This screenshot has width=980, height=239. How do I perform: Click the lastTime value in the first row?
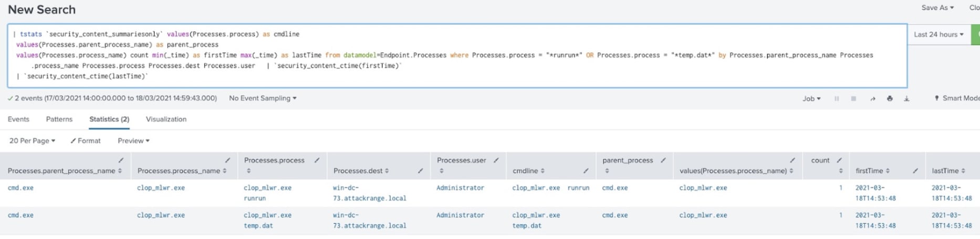(x=952, y=193)
